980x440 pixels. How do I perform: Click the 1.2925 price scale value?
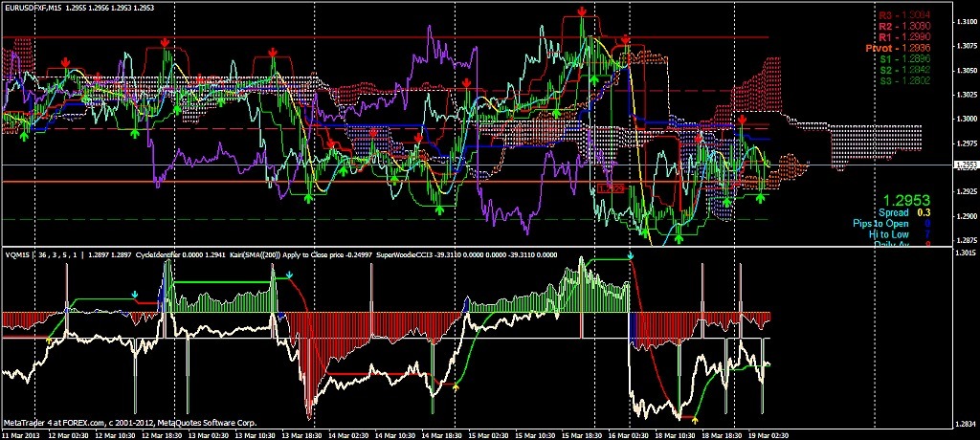[x=966, y=192]
